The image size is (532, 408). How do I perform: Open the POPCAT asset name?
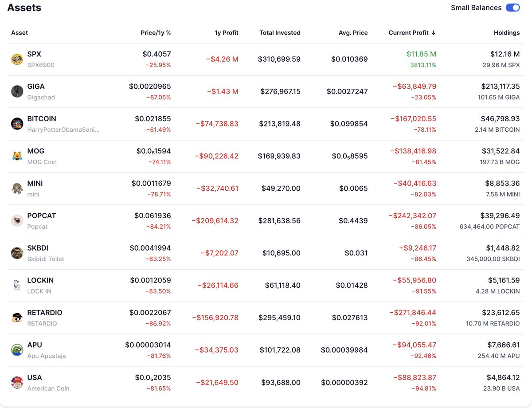tap(42, 216)
